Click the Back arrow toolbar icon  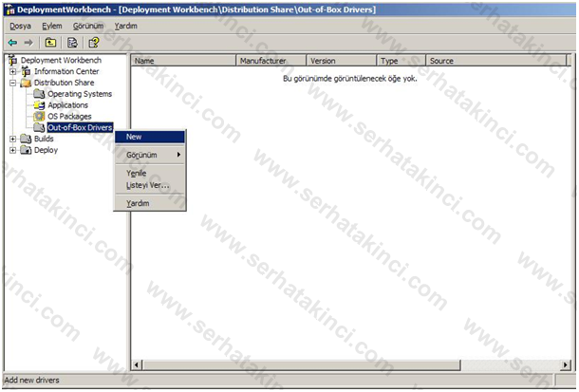click(11, 42)
